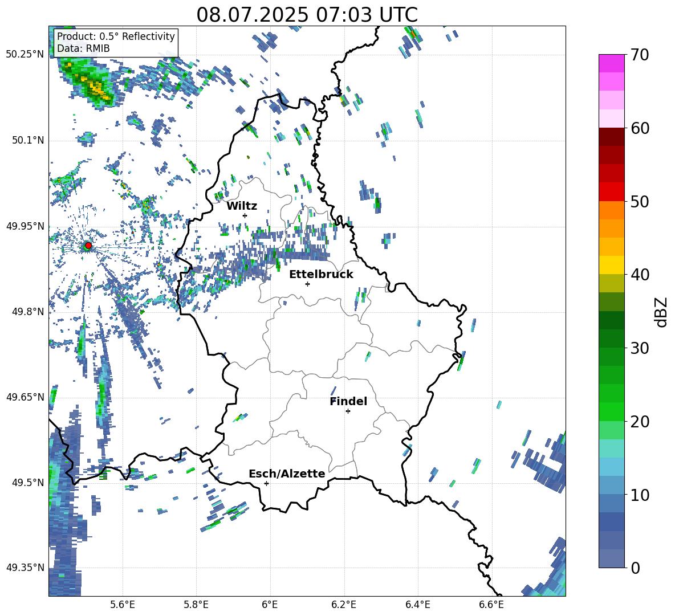Click the 20 colorbar tick label

pos(640,422)
